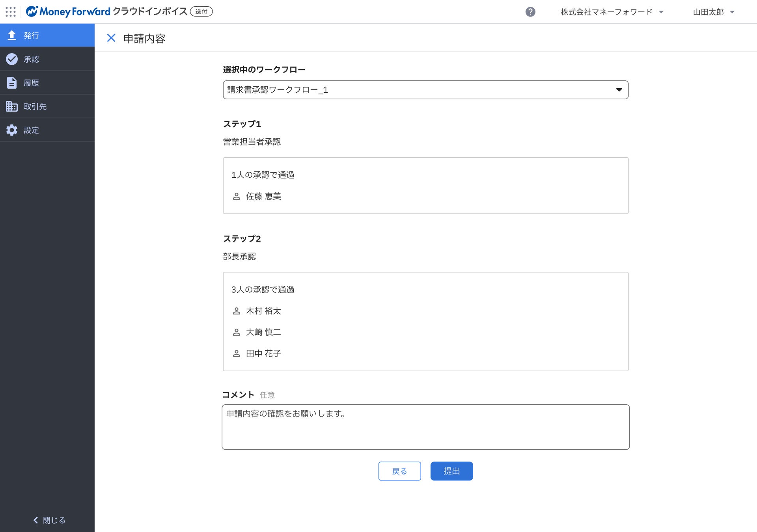The width and height of the screenshot is (757, 532).
Task: Click the 発行 upload icon in sidebar
Action: 12,35
